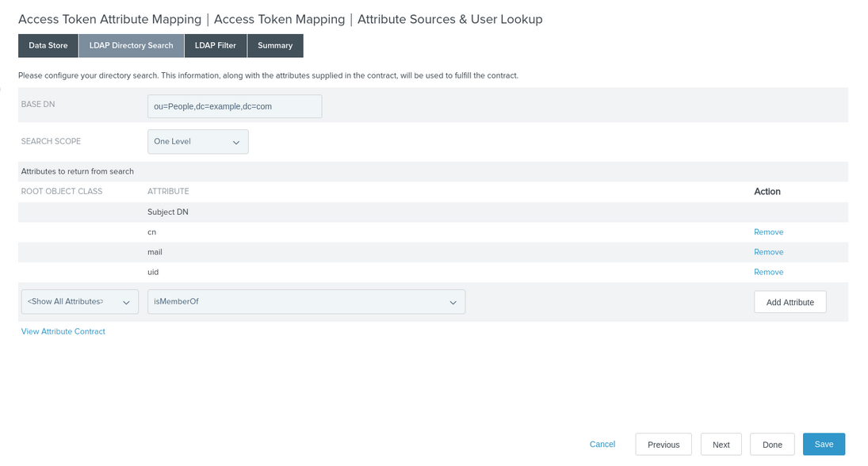
Task: Click inside the Base DN input field
Action: pos(234,105)
